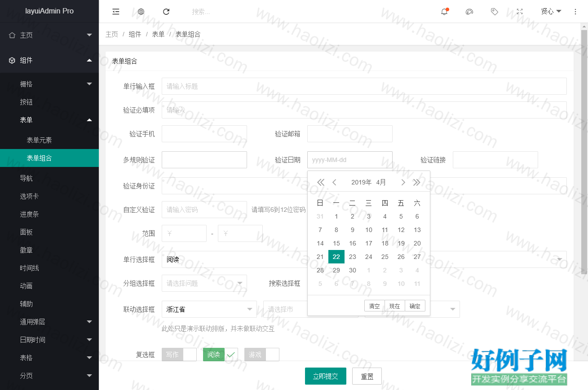Screen dimensions: 588x390
Task: Open 表单元素 in the sidebar
Action: pos(49,140)
